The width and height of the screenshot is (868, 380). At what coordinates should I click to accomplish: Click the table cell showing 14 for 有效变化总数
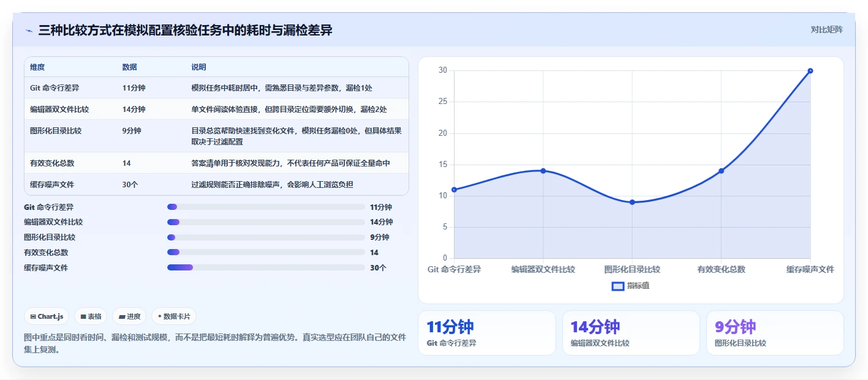[x=127, y=163]
